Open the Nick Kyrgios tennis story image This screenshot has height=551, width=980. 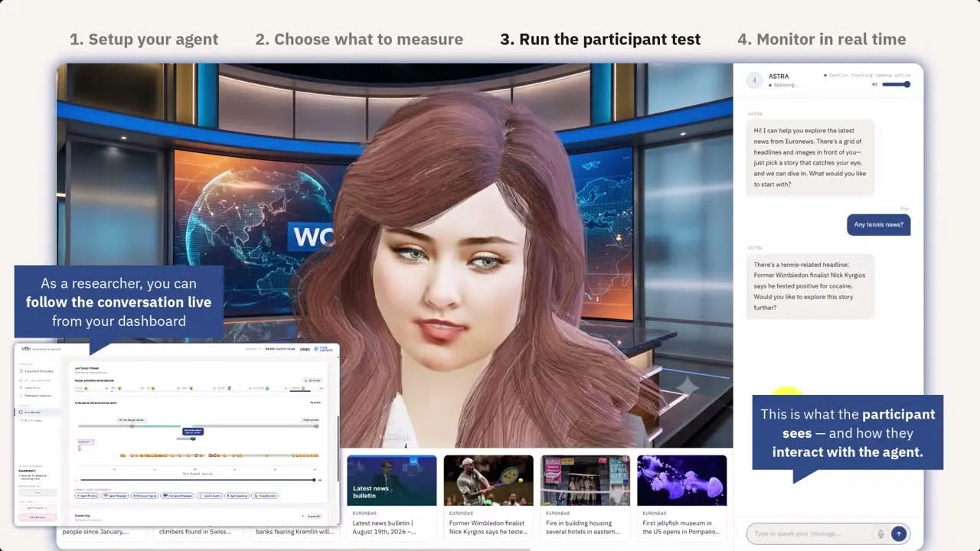click(x=488, y=481)
